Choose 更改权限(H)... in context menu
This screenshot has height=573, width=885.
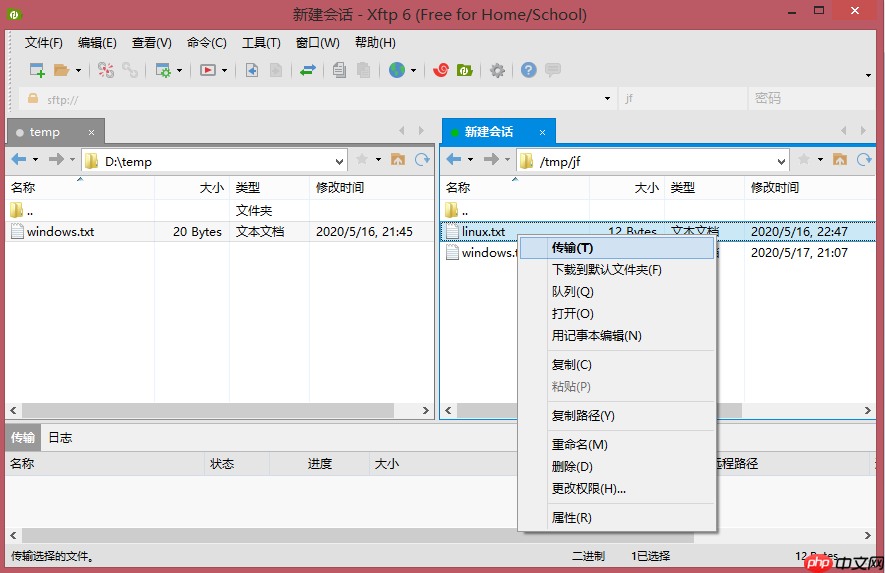tap(617, 489)
